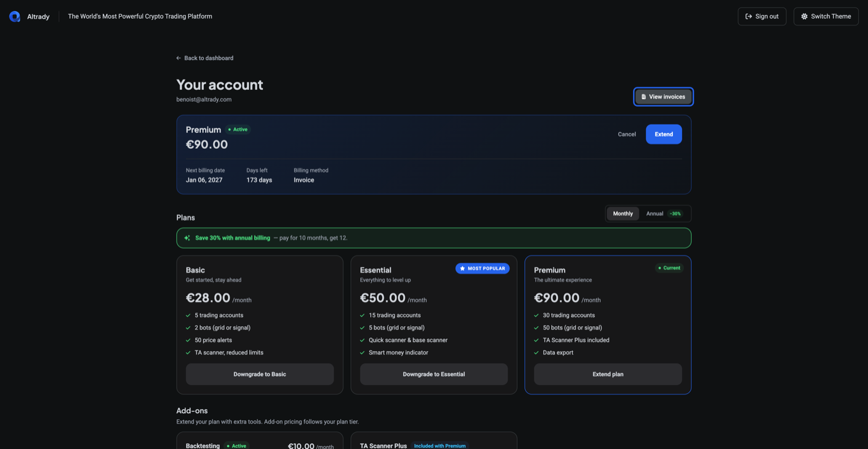This screenshot has width=868, height=449.
Task: Click the checkmark beside 50 price alerts
Action: (x=188, y=340)
